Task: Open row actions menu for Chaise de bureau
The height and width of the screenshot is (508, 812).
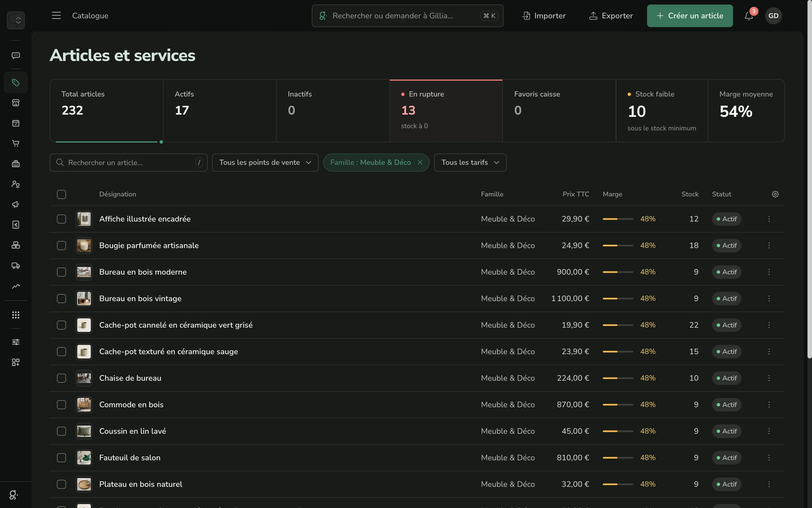Action: (x=769, y=378)
